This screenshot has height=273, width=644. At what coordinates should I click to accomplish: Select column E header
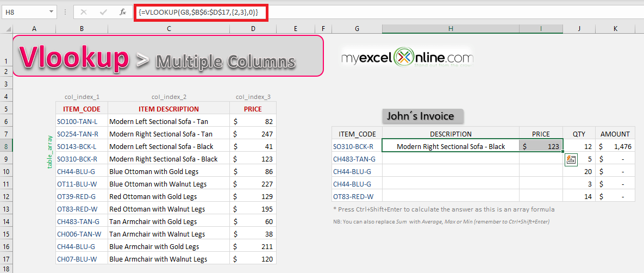pyautogui.click(x=295, y=28)
